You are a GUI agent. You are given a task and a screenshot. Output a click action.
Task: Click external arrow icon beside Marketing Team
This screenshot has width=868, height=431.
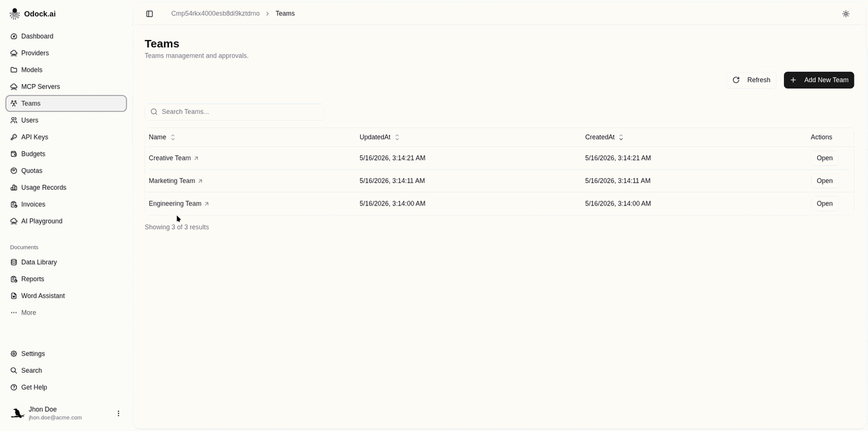pos(200,181)
